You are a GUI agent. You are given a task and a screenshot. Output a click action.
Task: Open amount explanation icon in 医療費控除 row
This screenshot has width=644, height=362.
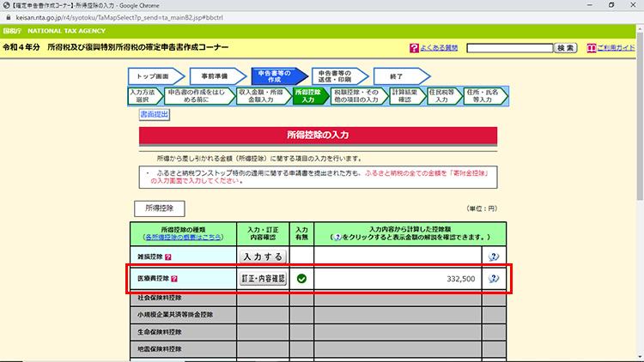[x=493, y=279]
